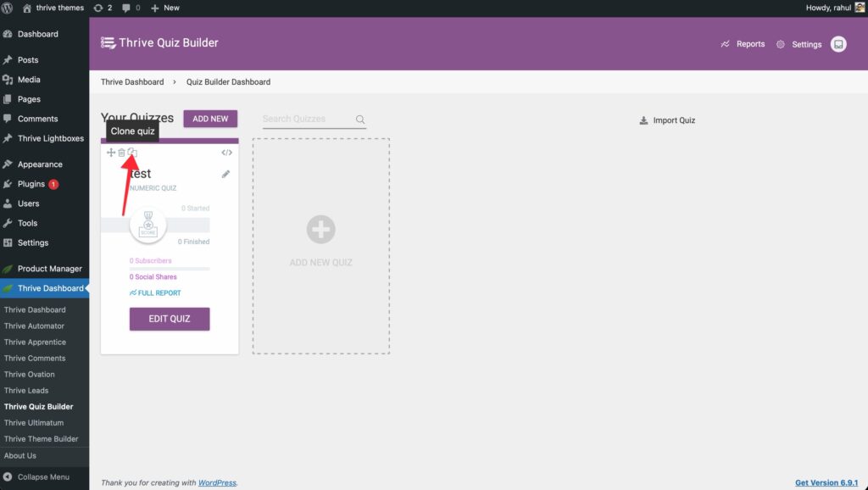Click the Search Quizzes input field
The height and width of the screenshot is (490, 868).
pyautogui.click(x=307, y=120)
